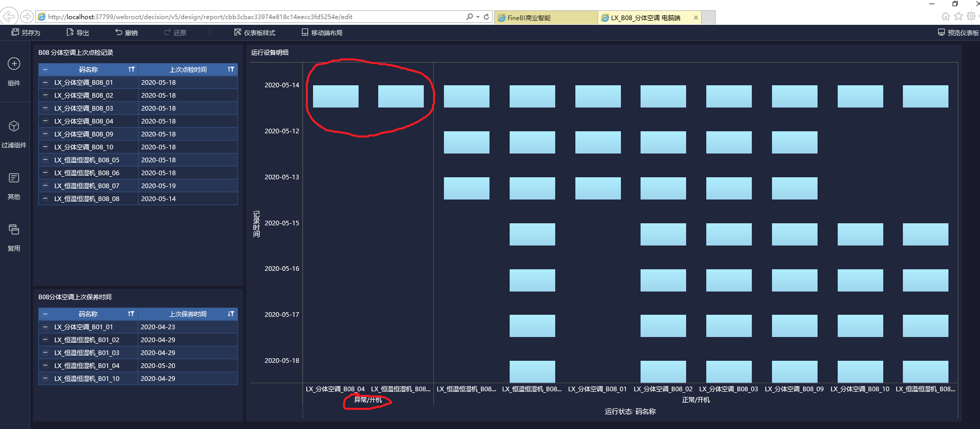Click the address bar refresh icon

pyautogui.click(x=486, y=17)
